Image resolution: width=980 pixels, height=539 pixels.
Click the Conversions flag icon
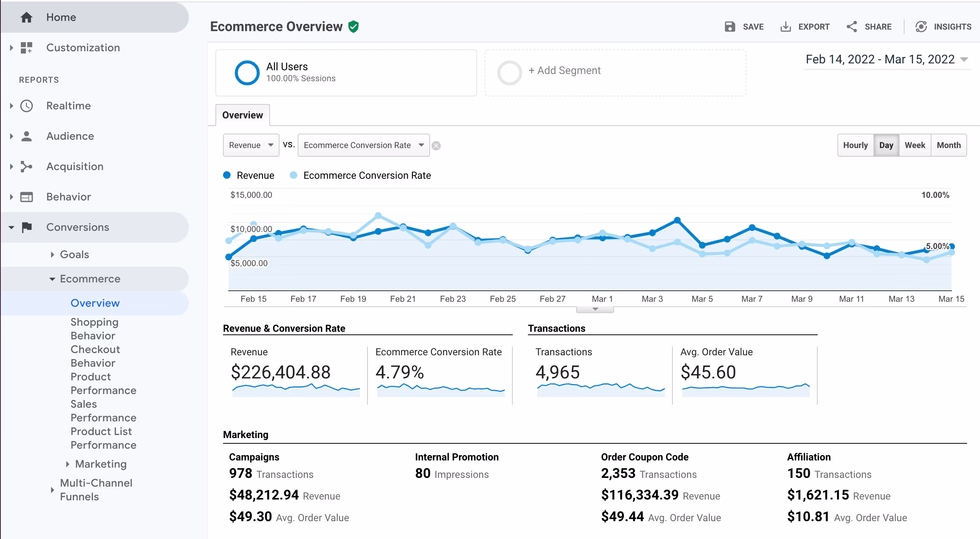pyautogui.click(x=26, y=227)
